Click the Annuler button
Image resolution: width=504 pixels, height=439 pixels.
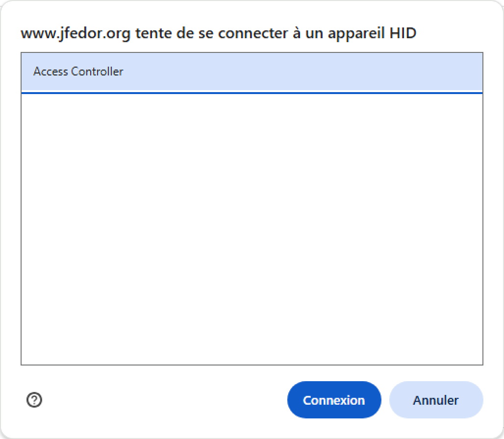click(436, 400)
